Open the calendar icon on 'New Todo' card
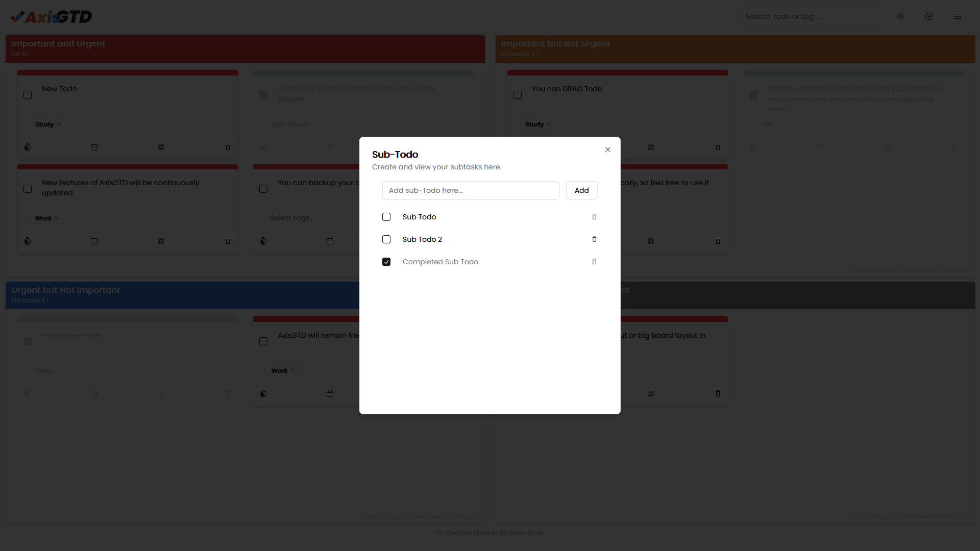The height and width of the screenshot is (551, 980). (x=94, y=147)
